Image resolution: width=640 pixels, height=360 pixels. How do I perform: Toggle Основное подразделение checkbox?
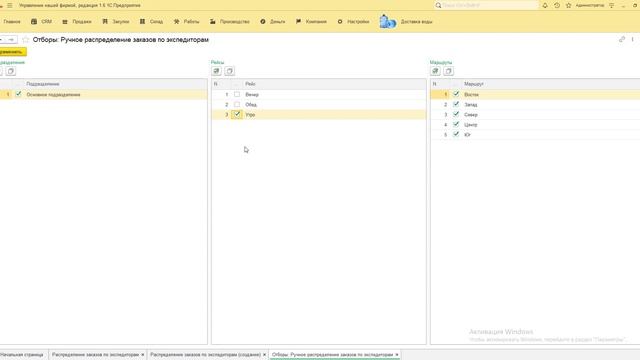(18, 94)
